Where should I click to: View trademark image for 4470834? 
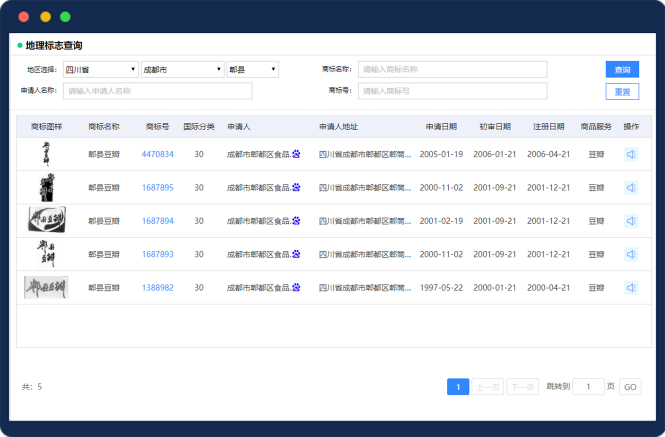(x=46, y=154)
